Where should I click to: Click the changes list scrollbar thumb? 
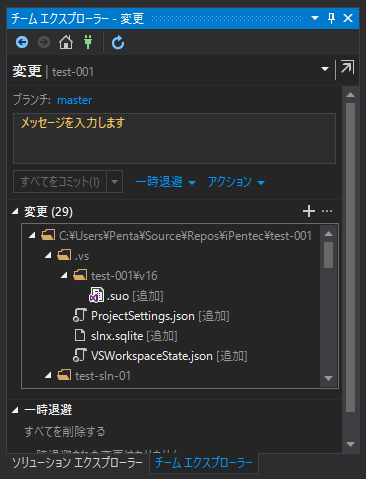point(329,255)
